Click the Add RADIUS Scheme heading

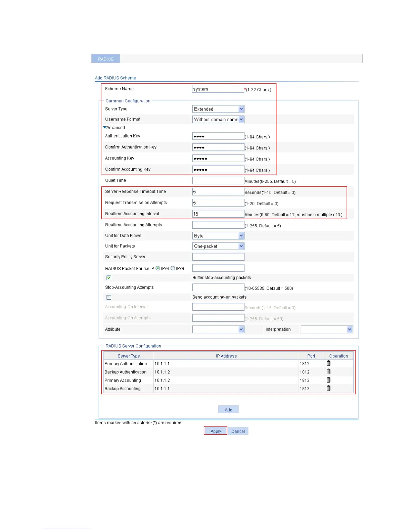[x=116, y=78]
